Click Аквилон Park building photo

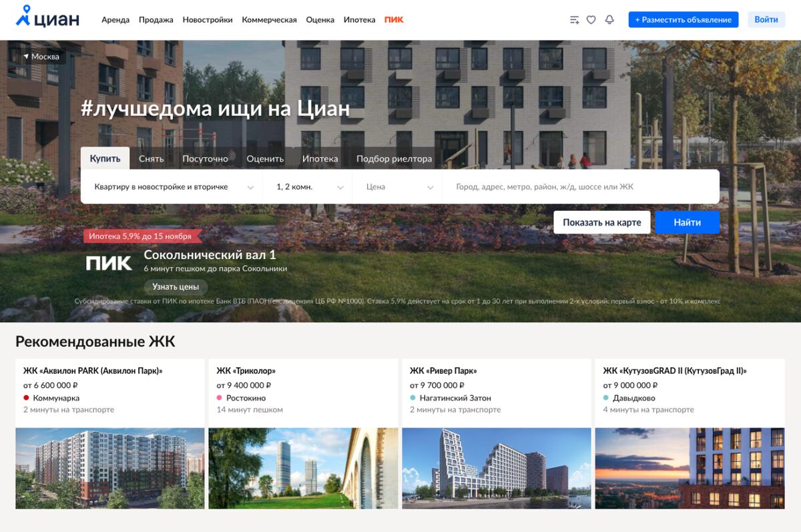tap(110, 469)
